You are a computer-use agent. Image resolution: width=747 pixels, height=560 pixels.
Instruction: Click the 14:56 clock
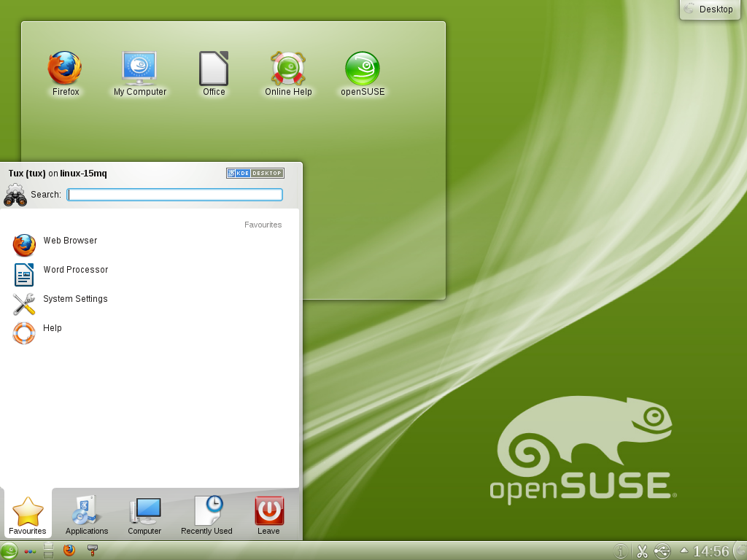coord(711,551)
